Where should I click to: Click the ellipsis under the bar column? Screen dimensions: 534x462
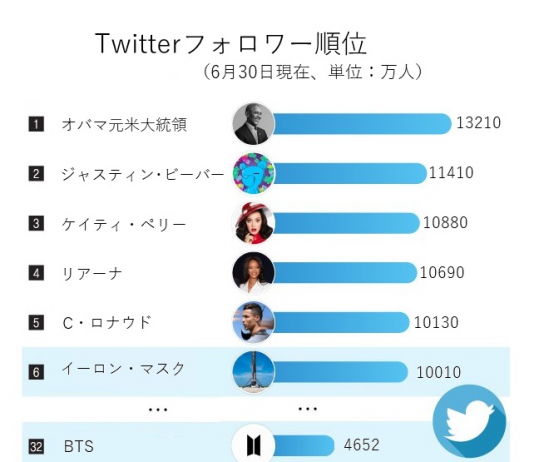point(308,408)
